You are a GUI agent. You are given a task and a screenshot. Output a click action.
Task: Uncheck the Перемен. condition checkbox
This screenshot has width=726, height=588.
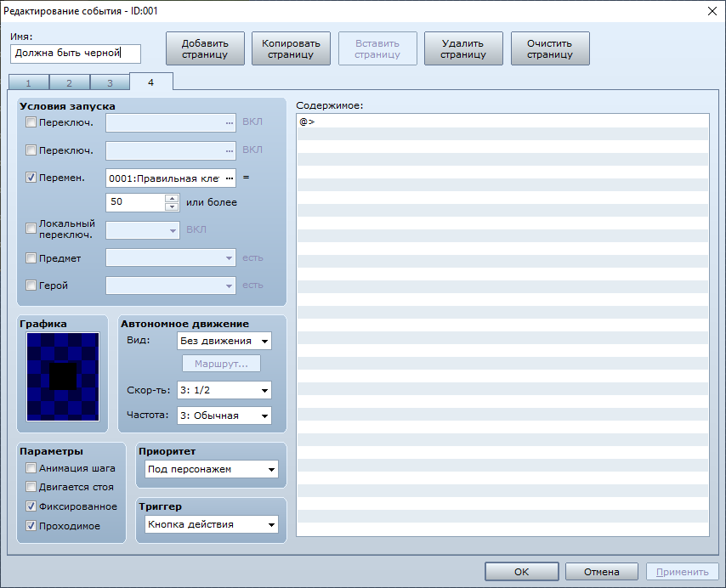31,178
